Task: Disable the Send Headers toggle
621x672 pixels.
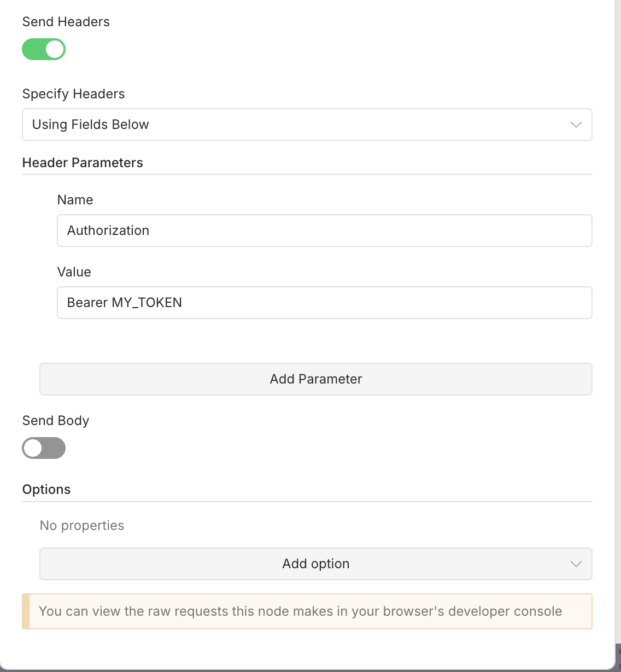Action: (x=44, y=49)
